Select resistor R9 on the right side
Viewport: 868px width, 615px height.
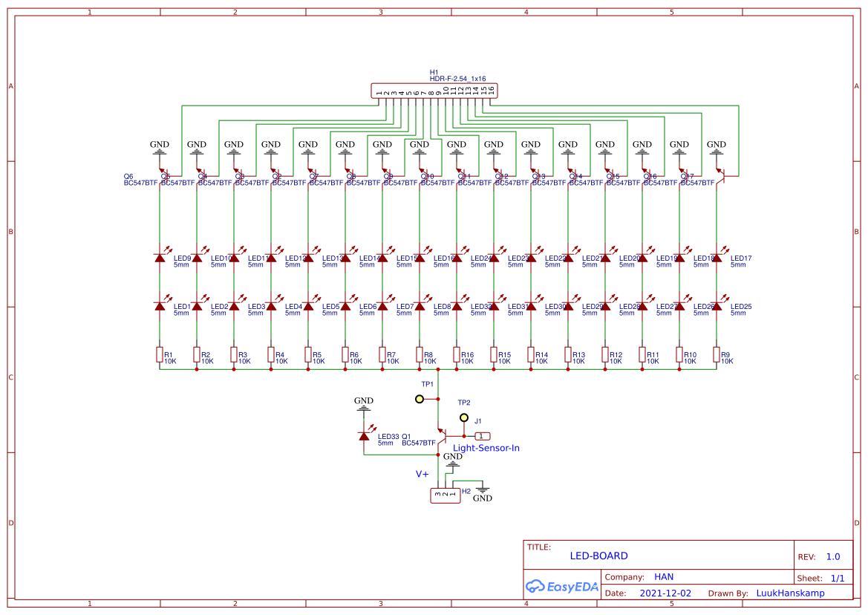click(x=717, y=355)
